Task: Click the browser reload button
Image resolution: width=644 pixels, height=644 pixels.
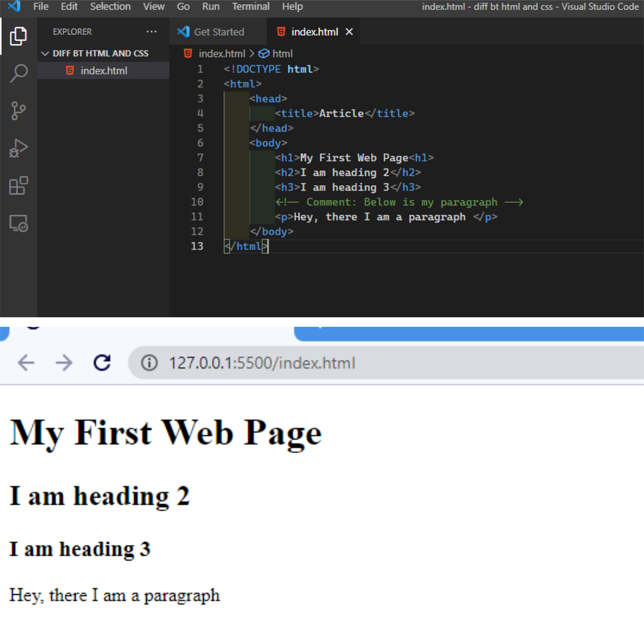Action: [102, 363]
